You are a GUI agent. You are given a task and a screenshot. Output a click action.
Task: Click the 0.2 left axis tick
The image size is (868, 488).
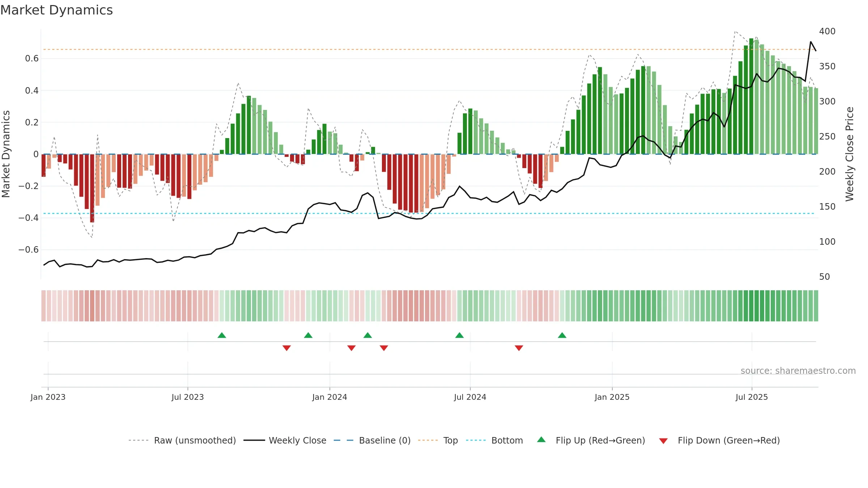pos(32,123)
